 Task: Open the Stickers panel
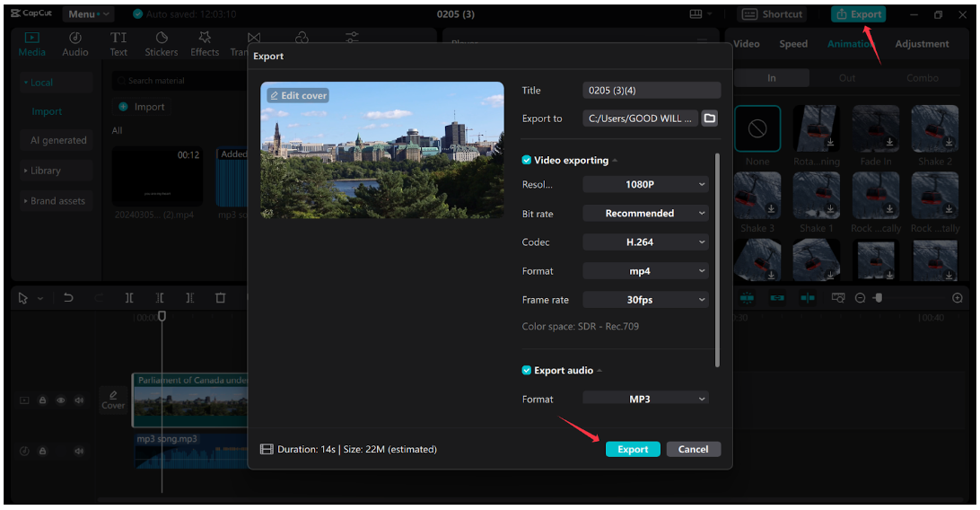coord(162,44)
